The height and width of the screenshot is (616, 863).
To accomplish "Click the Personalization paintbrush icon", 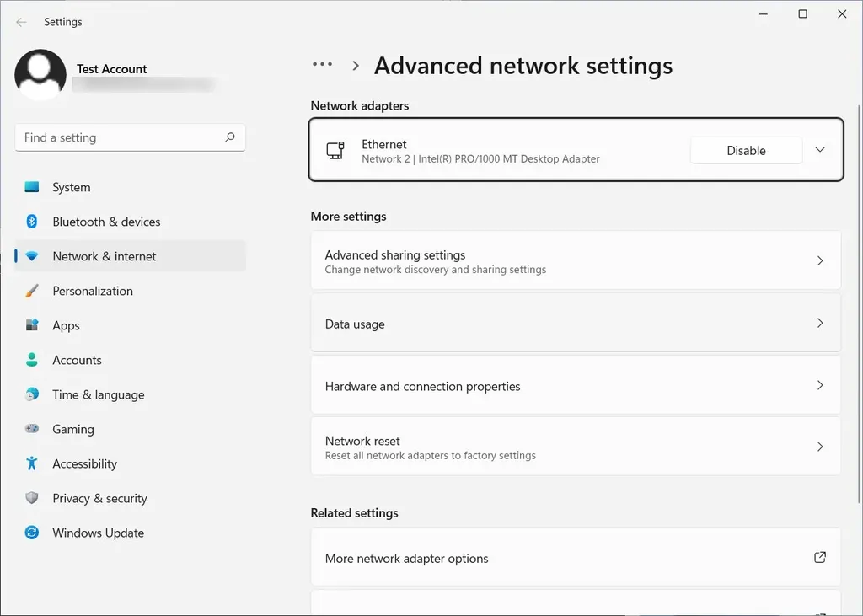I will pyautogui.click(x=32, y=291).
